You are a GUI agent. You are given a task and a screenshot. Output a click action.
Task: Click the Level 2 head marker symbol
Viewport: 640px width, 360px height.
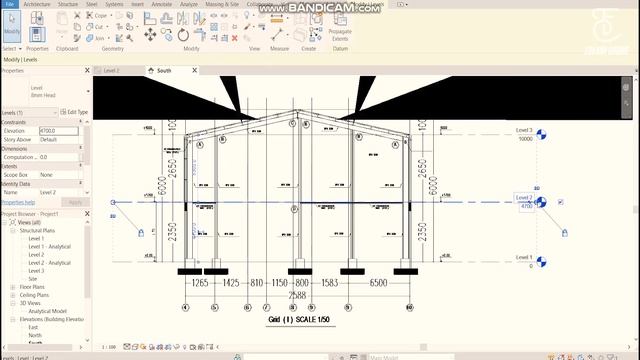[541, 202]
